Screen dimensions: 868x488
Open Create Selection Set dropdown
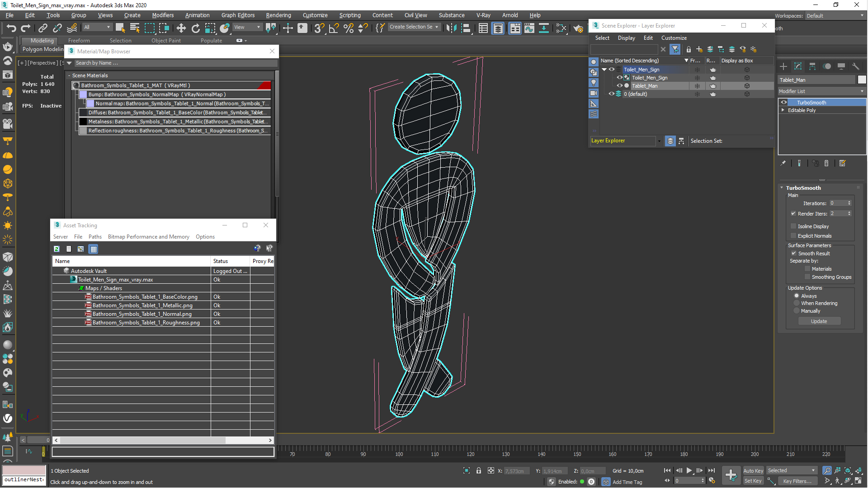414,27
